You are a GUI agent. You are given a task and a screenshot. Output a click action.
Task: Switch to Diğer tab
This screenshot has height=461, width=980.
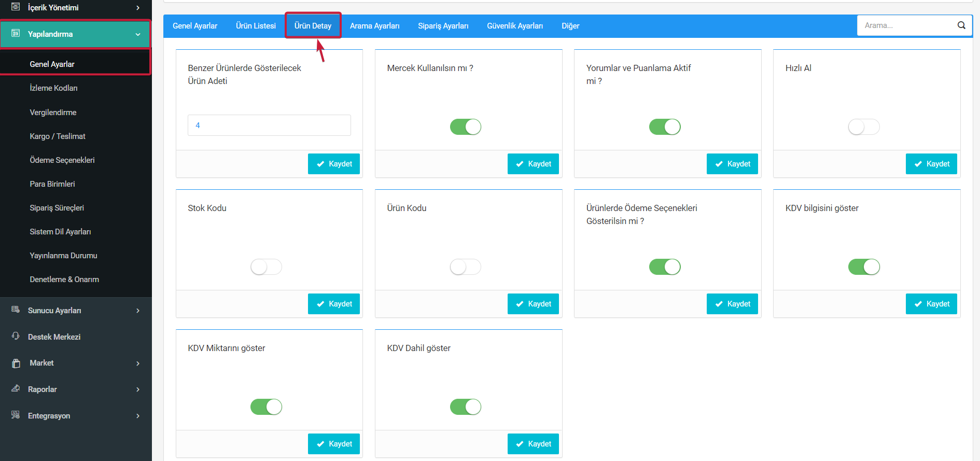[570, 26]
